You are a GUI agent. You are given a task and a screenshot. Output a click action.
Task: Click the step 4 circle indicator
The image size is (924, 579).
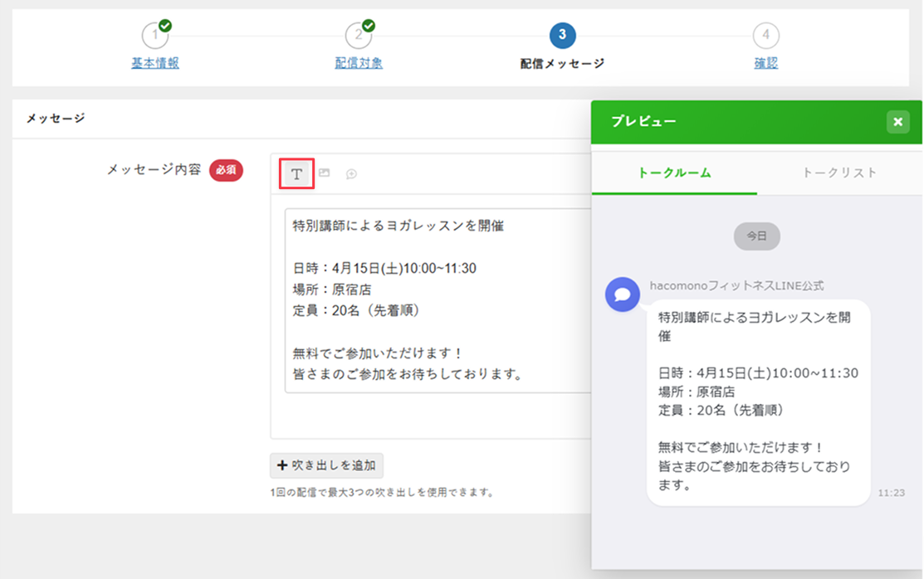765,35
